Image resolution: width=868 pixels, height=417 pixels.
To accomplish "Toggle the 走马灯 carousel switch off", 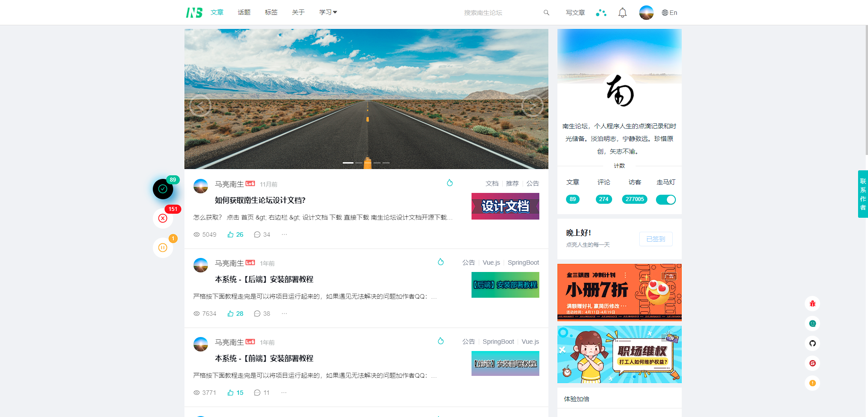I will [665, 199].
